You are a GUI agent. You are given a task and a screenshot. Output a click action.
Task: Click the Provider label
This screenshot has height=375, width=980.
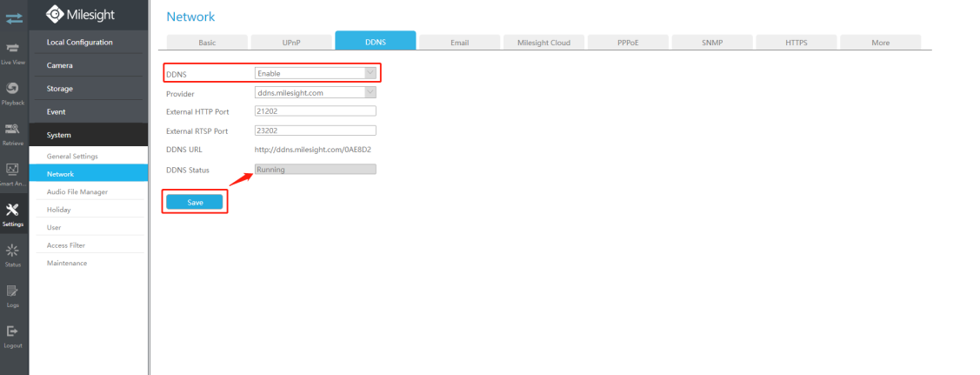(181, 94)
